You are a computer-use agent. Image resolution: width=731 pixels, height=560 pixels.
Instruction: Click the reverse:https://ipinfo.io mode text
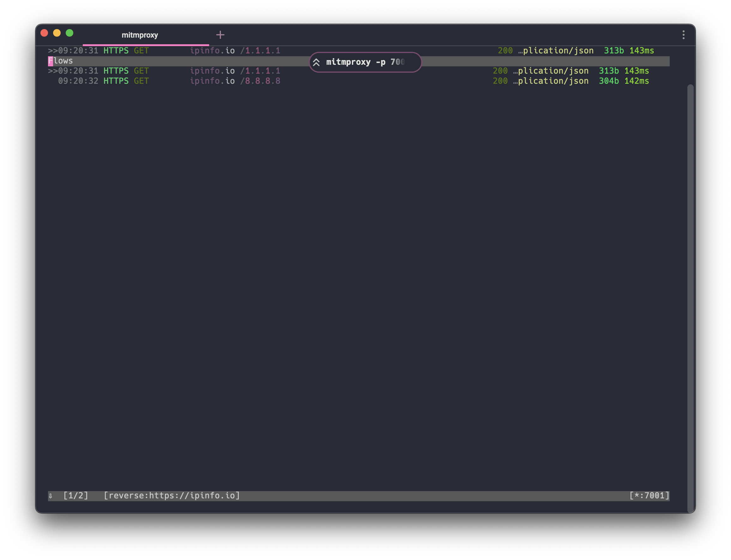pos(172,496)
